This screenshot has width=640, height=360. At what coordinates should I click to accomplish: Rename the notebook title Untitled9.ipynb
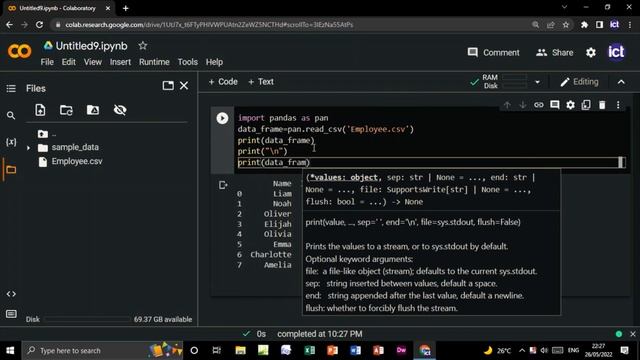coord(91,46)
